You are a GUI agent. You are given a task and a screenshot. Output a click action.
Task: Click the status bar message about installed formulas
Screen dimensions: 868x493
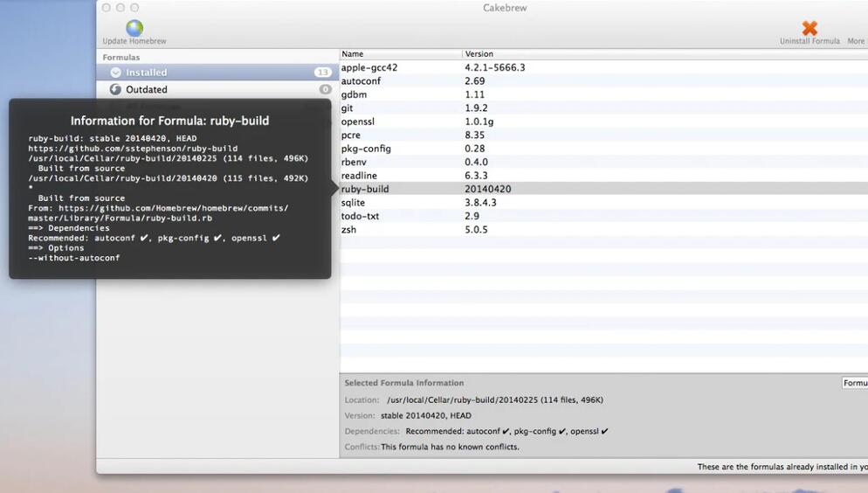[782, 467]
